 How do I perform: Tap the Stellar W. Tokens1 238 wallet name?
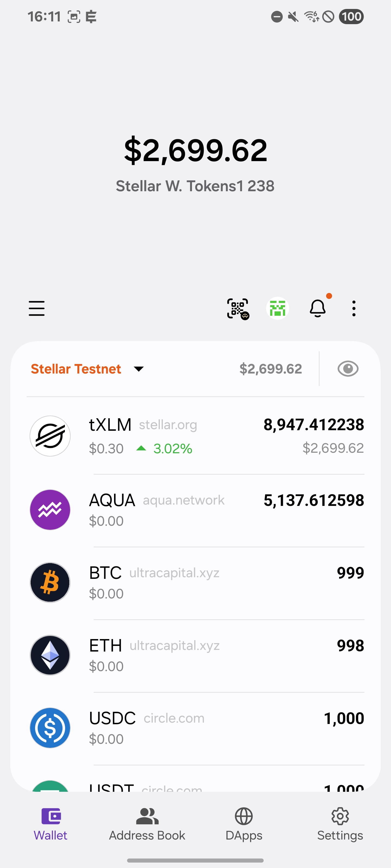click(195, 186)
